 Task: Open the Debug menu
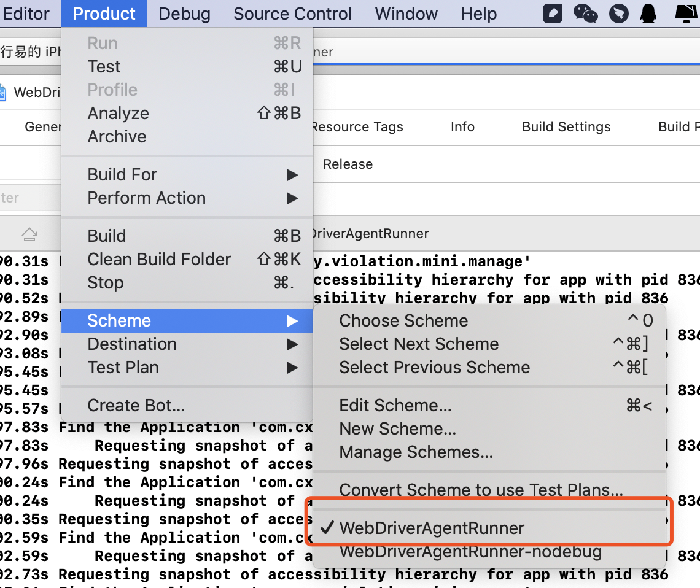click(184, 14)
